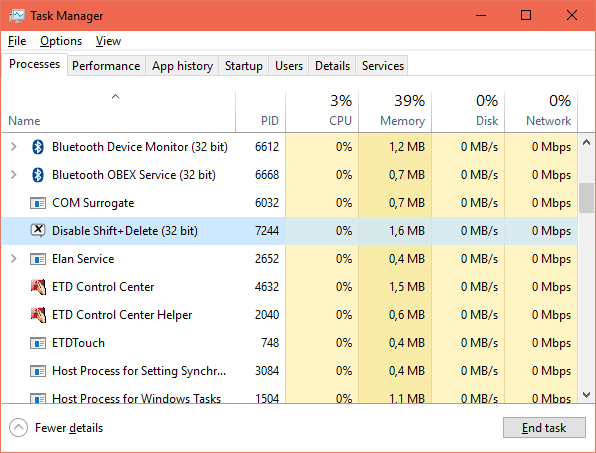This screenshot has width=596, height=453.
Task: Click the Task Manager title bar icon
Action: coord(17,16)
